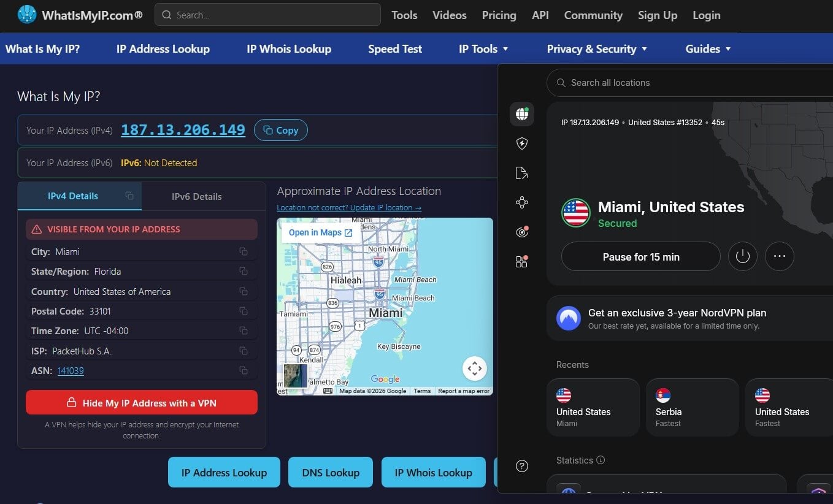Image resolution: width=833 pixels, height=504 pixels.
Task: Select the Serbia Fastest recent connection
Action: tap(693, 407)
